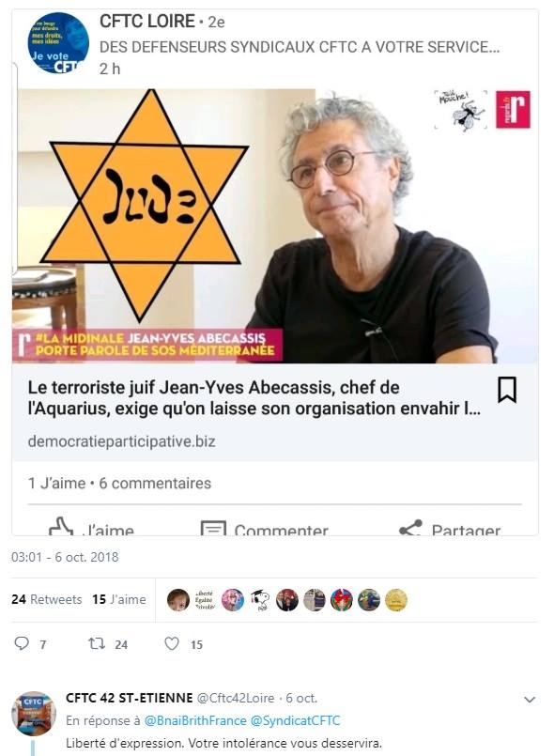Toggle the heart like icon
The height and width of the screenshot is (756, 554).
(172, 643)
